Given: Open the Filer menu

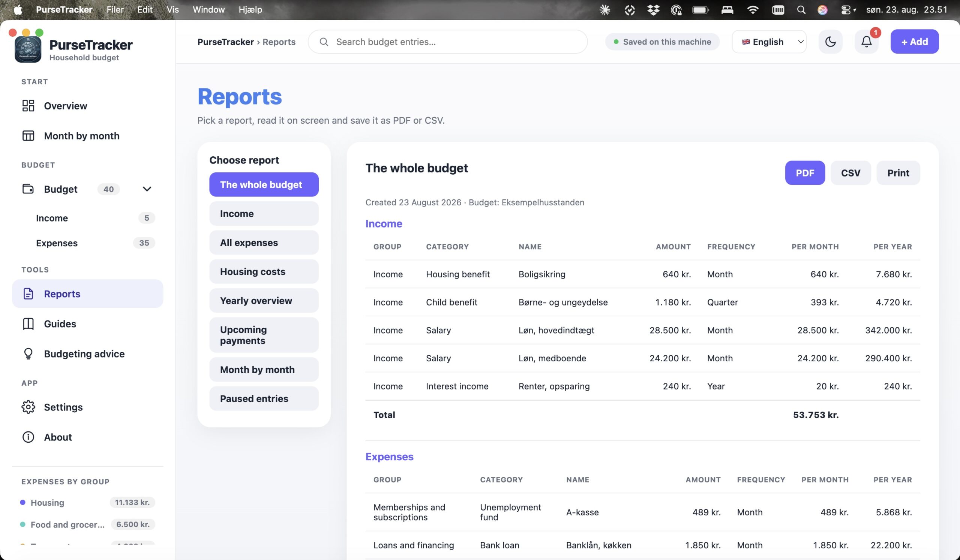Looking at the screenshot, I should pyautogui.click(x=115, y=9).
